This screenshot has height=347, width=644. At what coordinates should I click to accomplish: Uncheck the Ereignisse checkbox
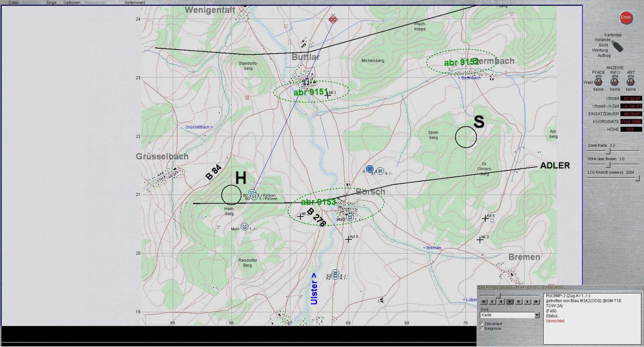coord(482,328)
